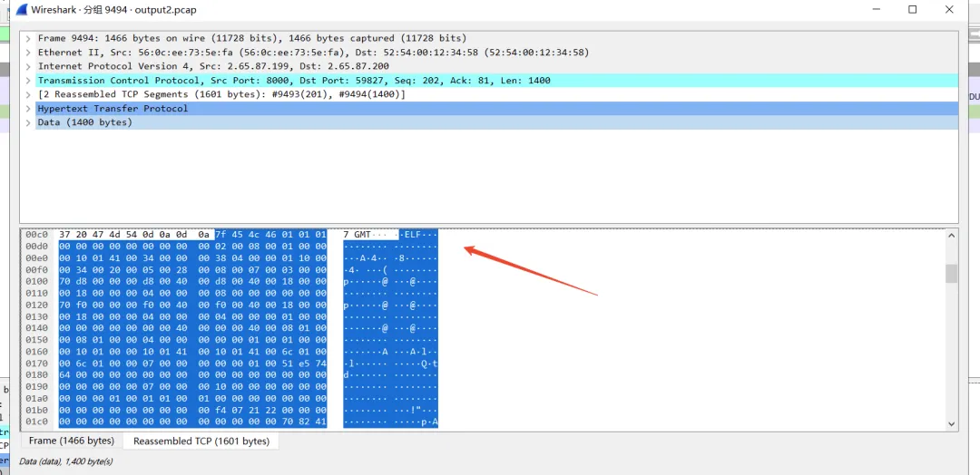Click hex offset 0140
The height and width of the screenshot is (475, 980).
tap(37, 329)
